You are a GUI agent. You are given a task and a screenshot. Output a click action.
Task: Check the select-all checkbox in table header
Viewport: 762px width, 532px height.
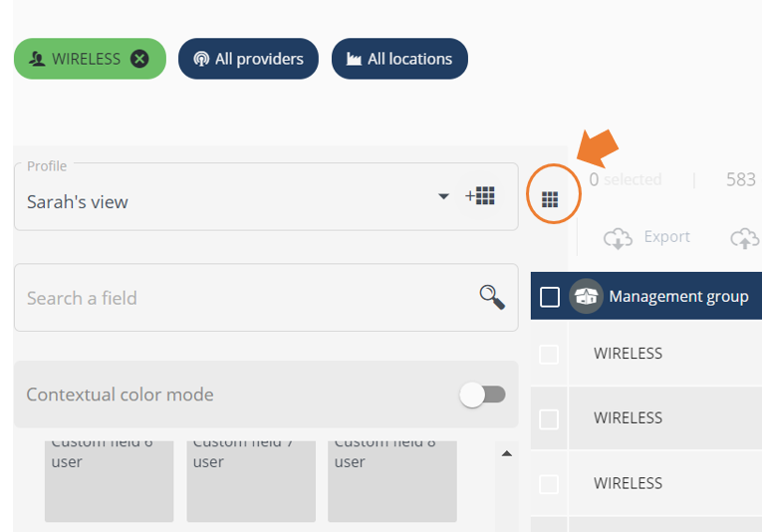550,297
